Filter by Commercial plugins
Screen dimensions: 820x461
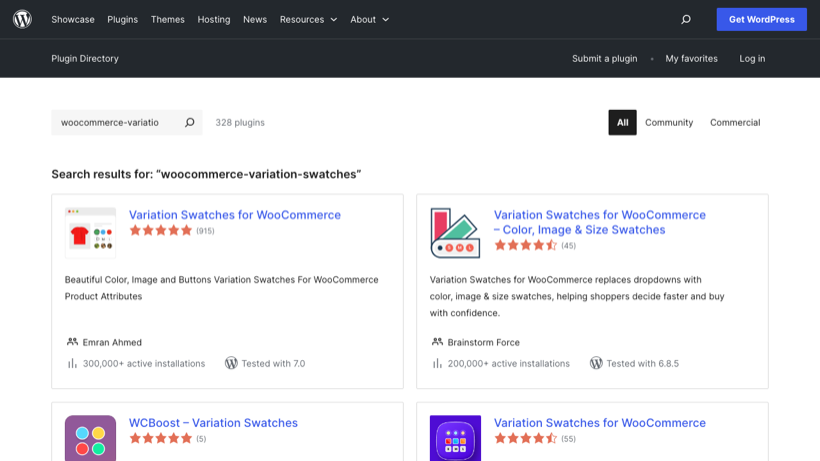tap(735, 122)
